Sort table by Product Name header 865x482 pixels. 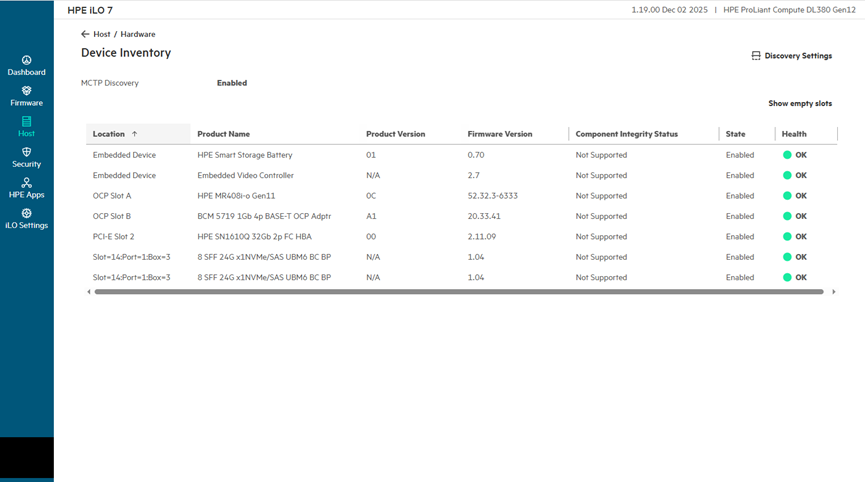pyautogui.click(x=223, y=134)
